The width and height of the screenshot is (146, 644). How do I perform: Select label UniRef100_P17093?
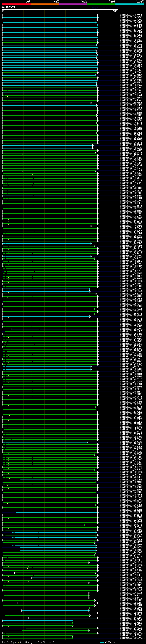coord(131,58)
